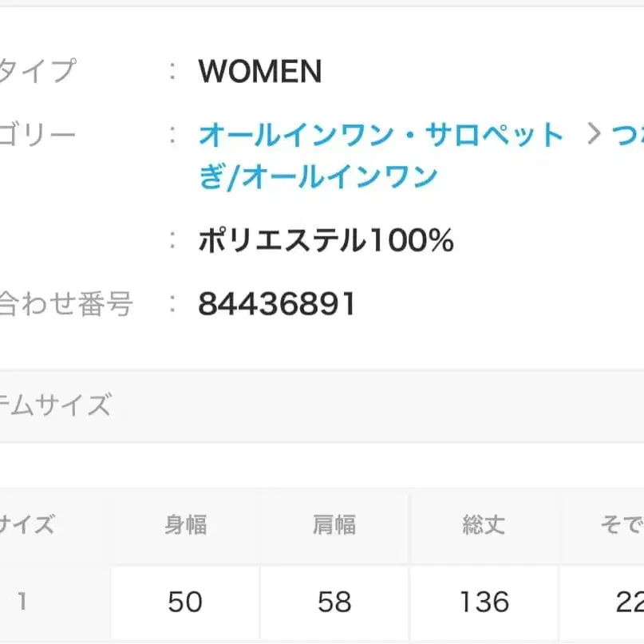
Task: Open the オールインワン・サロペット category link
Action: tap(381, 136)
